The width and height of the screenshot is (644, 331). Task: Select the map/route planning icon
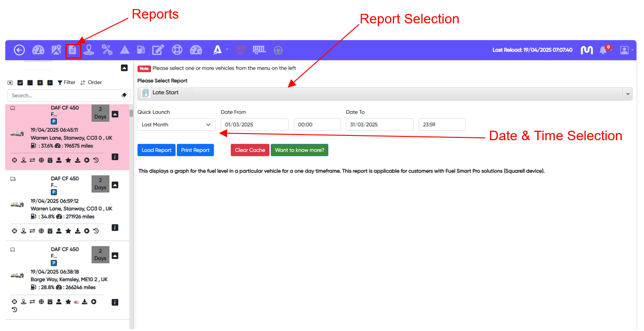(56, 50)
